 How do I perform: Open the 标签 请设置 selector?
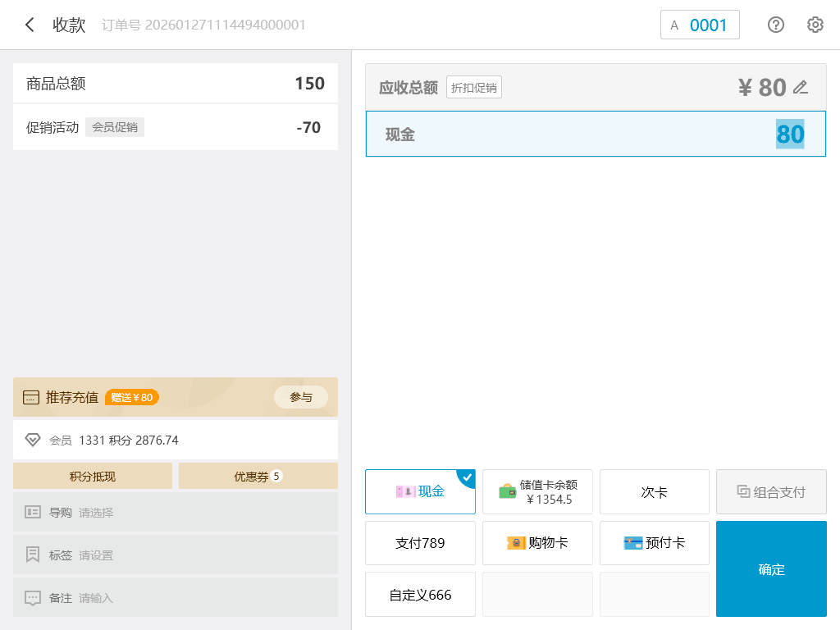[176, 555]
